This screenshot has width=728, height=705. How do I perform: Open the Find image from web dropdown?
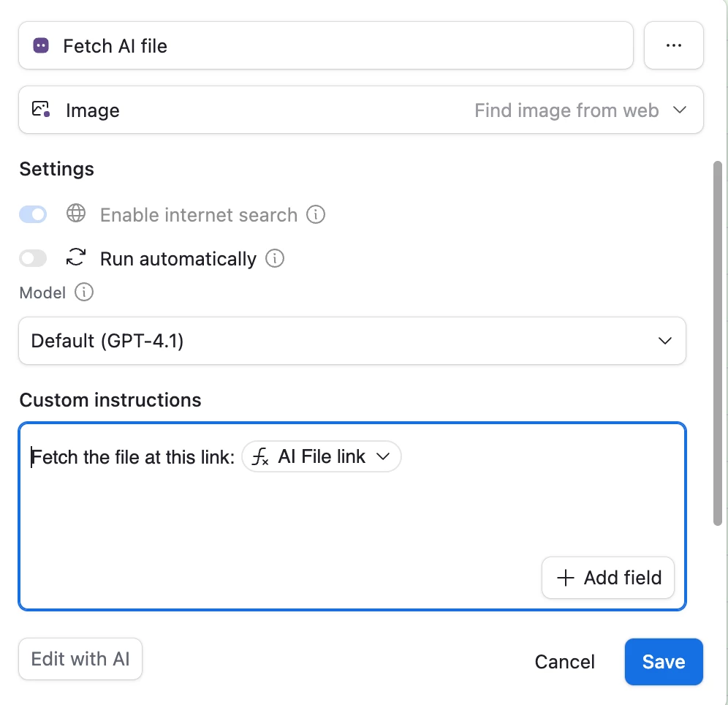click(580, 110)
